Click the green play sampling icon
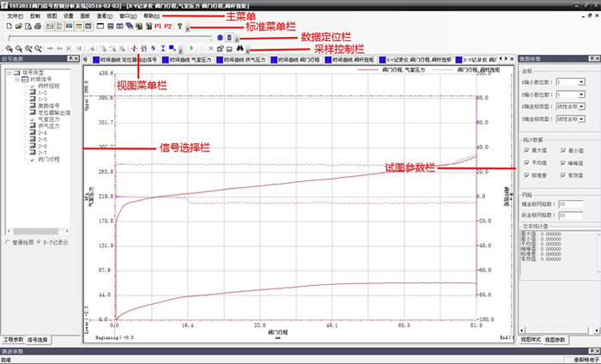 pyautogui.click(x=192, y=49)
